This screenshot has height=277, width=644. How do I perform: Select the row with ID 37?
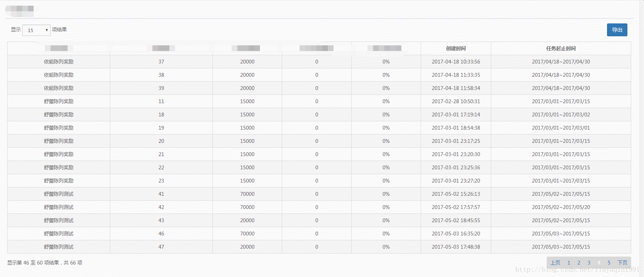click(x=319, y=62)
